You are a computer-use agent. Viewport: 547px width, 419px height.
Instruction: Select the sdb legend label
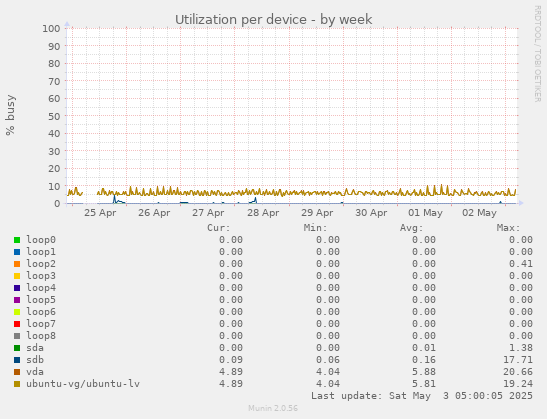pos(35,359)
